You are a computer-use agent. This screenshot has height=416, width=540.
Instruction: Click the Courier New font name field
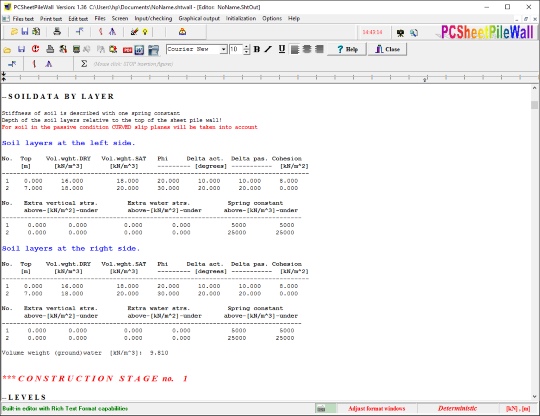[x=193, y=49]
